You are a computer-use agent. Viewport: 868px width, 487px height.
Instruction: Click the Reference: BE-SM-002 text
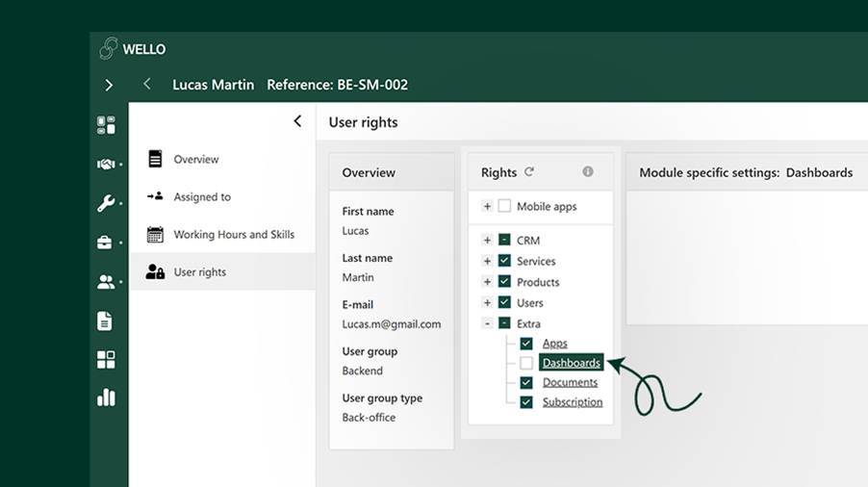337,85
